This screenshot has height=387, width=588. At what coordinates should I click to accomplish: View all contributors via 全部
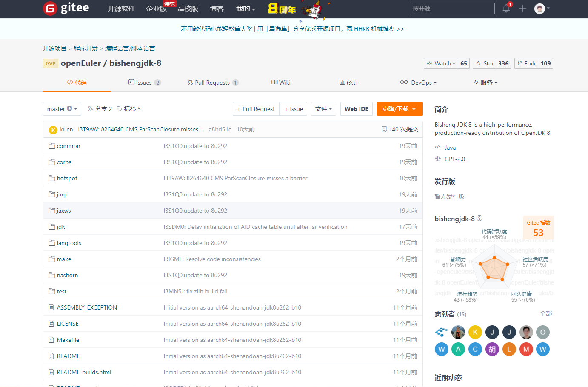point(546,313)
